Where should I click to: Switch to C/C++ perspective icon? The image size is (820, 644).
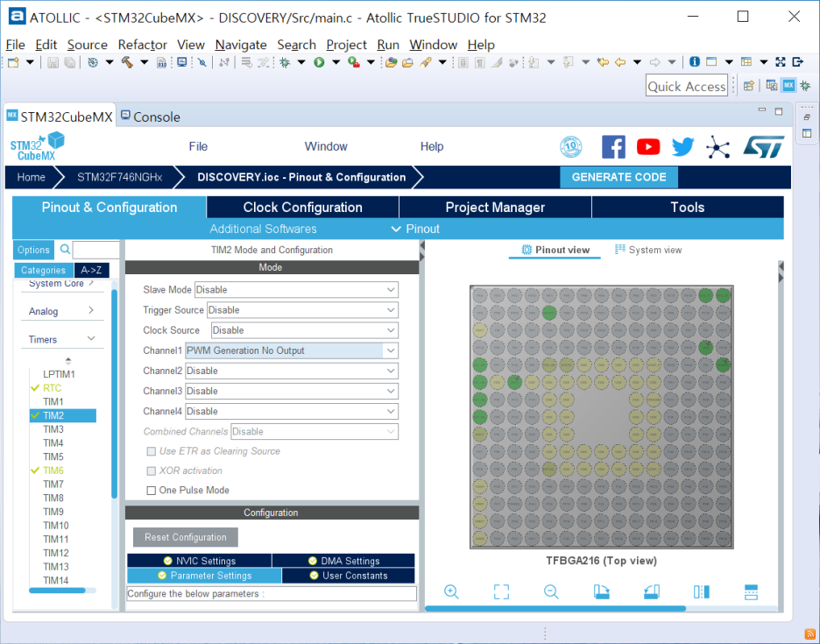tap(771, 85)
